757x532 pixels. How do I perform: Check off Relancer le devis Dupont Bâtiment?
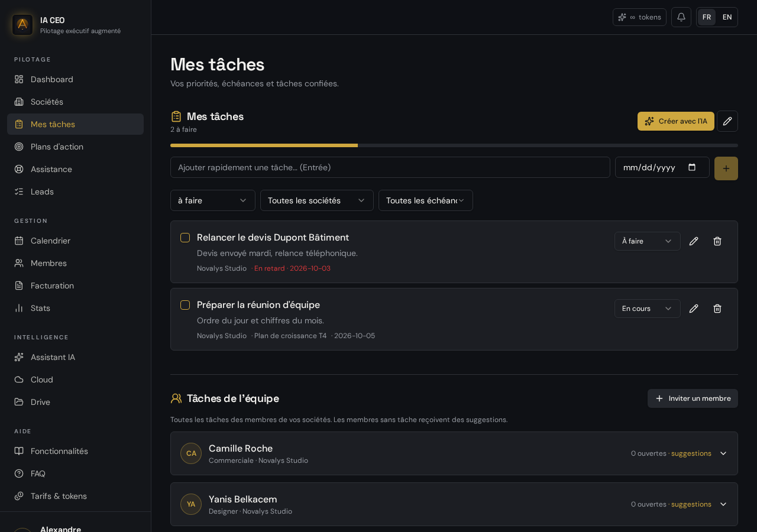(185, 238)
